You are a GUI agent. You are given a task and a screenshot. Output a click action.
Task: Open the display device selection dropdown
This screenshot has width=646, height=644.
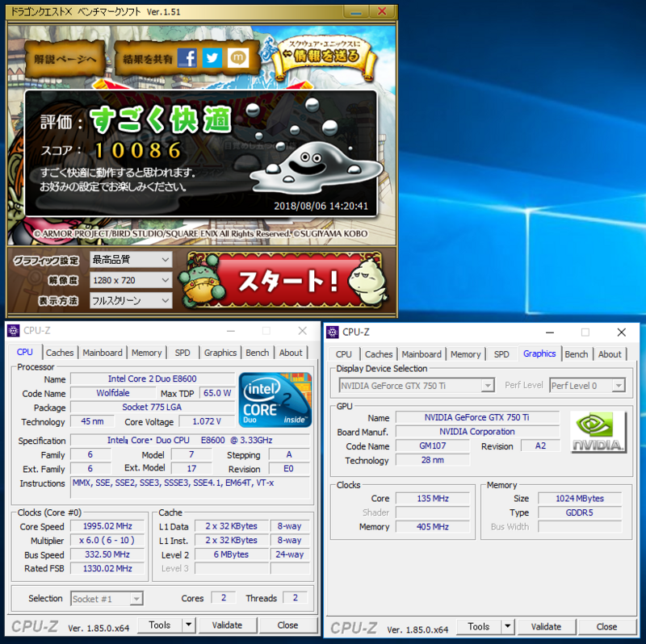(416, 386)
